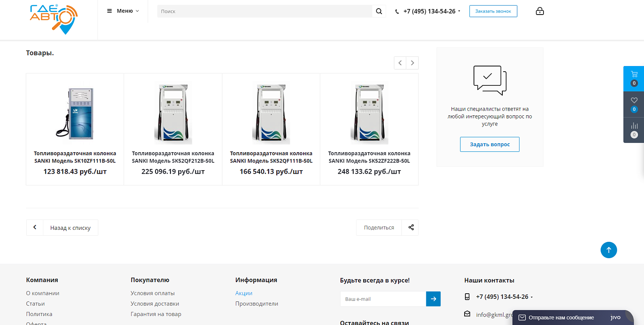Click the ГдеАвто logo
The height and width of the screenshot is (325, 644).
click(54, 19)
